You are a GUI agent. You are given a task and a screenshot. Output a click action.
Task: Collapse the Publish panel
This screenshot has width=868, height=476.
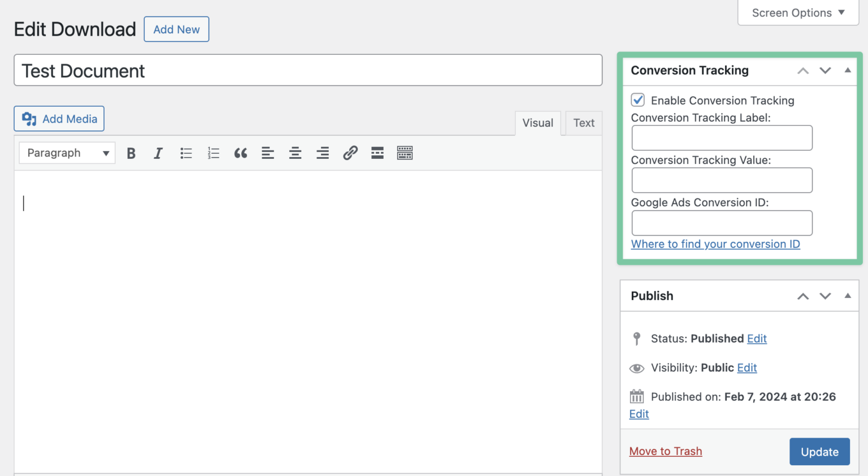tap(848, 296)
